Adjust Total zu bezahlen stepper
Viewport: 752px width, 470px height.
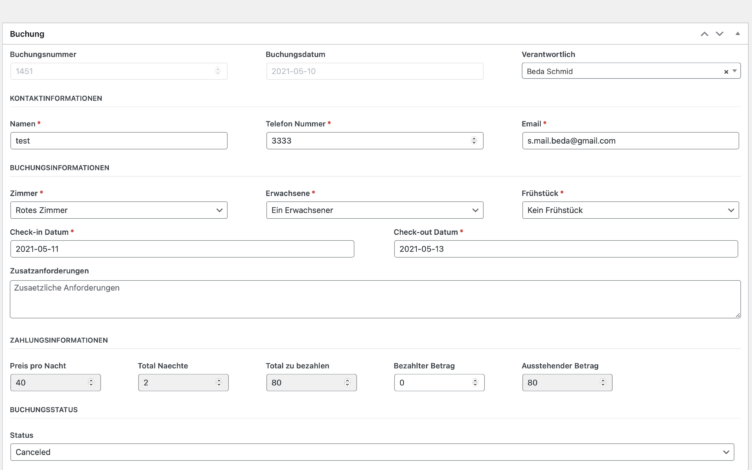point(347,383)
